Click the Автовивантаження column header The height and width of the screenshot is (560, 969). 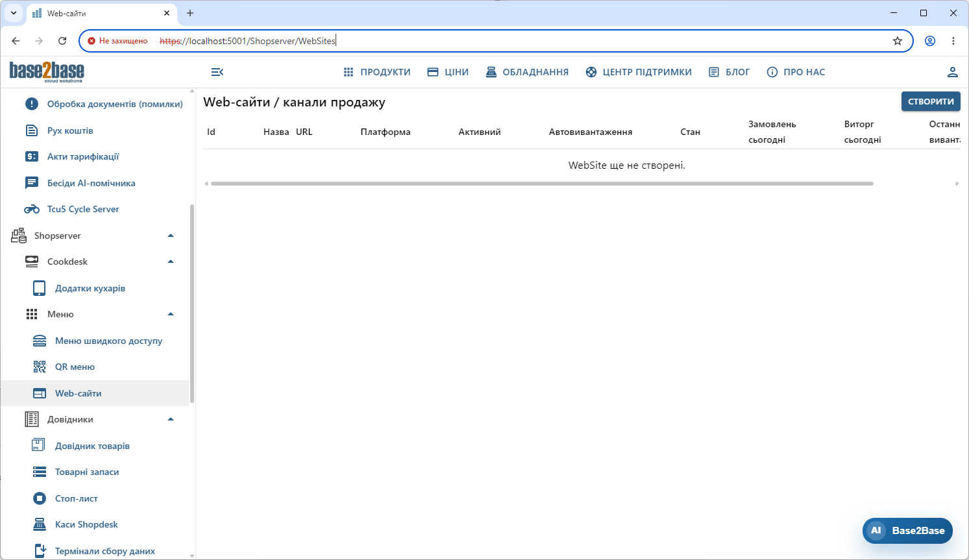tap(591, 132)
